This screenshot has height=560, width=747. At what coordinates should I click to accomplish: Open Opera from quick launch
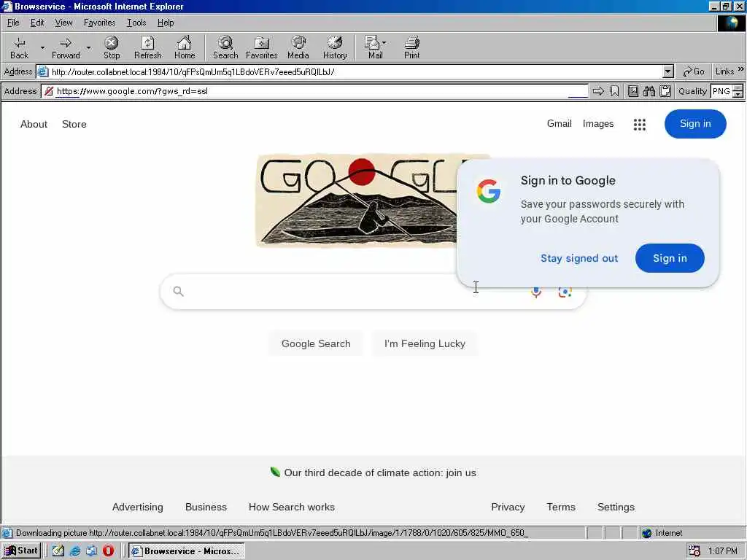(x=108, y=551)
